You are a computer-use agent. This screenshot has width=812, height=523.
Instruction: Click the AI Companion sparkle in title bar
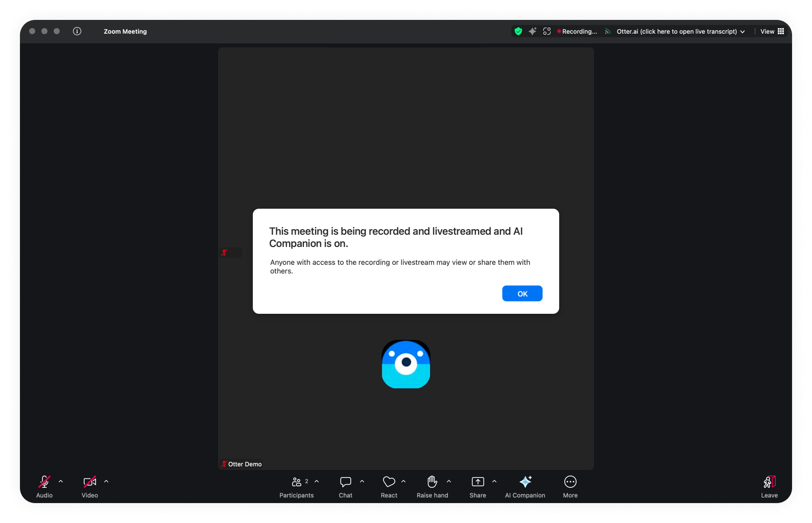coord(533,31)
